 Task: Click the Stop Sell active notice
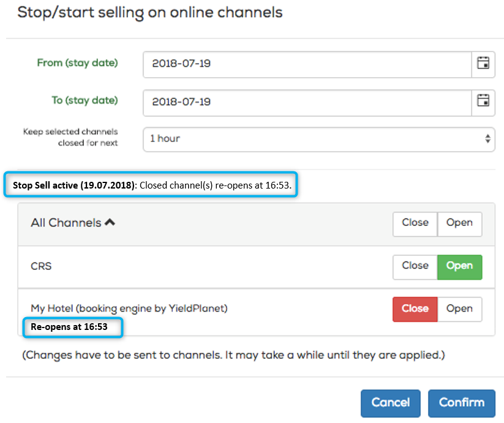151,185
